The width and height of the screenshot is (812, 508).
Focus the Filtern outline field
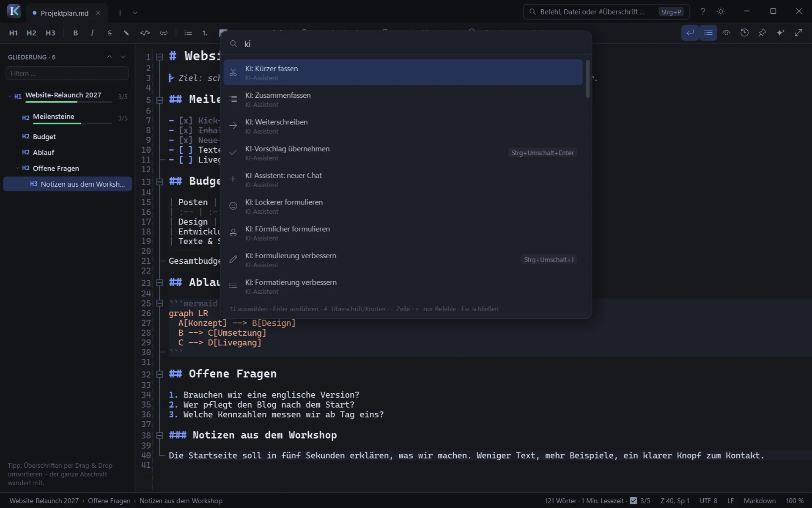click(67, 73)
